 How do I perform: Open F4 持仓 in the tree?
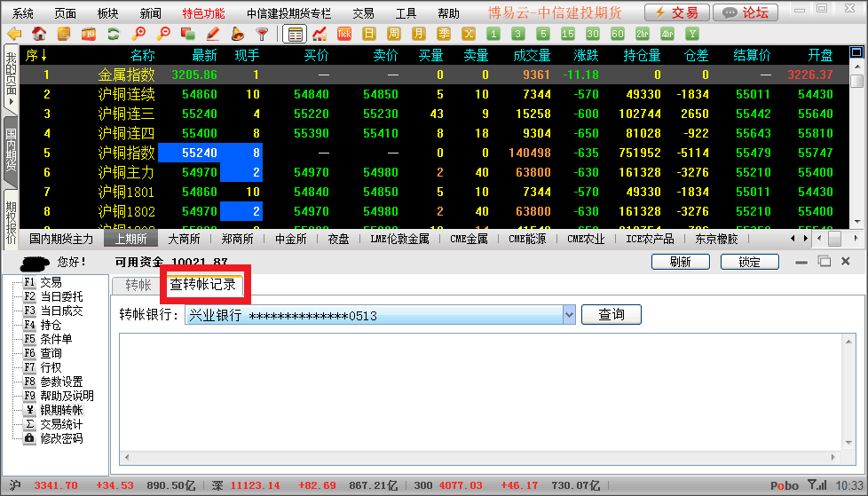(50, 325)
